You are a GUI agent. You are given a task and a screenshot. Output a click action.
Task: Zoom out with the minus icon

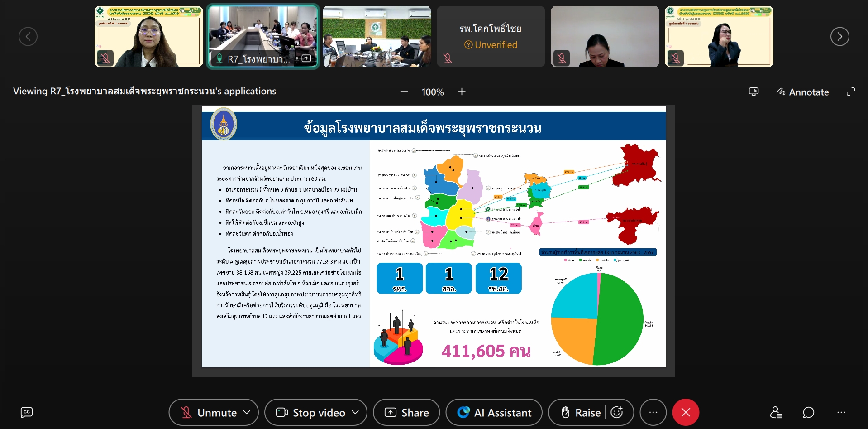[x=404, y=92]
